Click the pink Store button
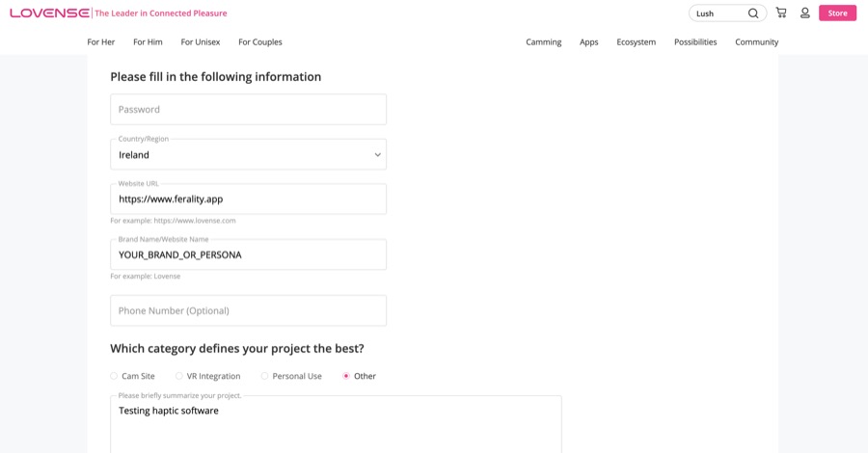 tap(837, 13)
